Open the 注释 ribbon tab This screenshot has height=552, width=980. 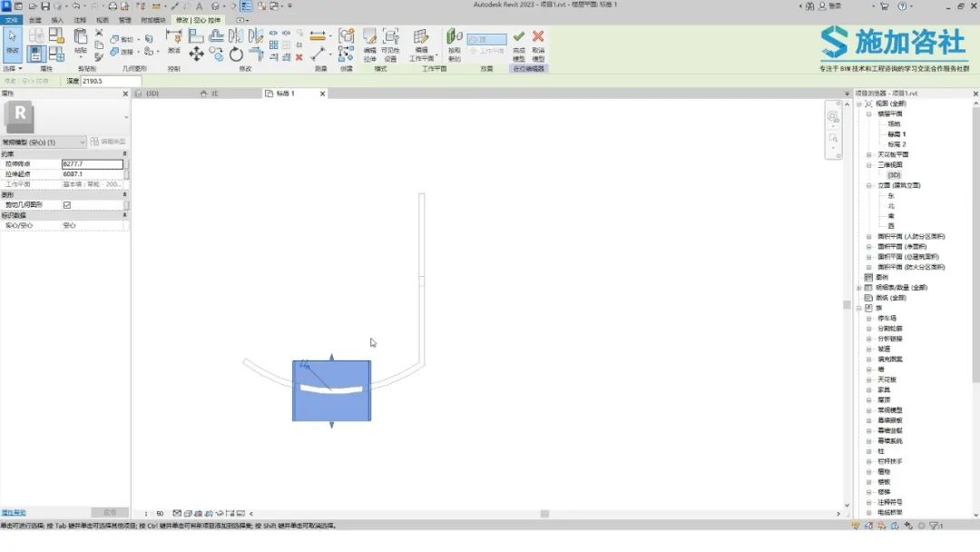pyautogui.click(x=80, y=20)
